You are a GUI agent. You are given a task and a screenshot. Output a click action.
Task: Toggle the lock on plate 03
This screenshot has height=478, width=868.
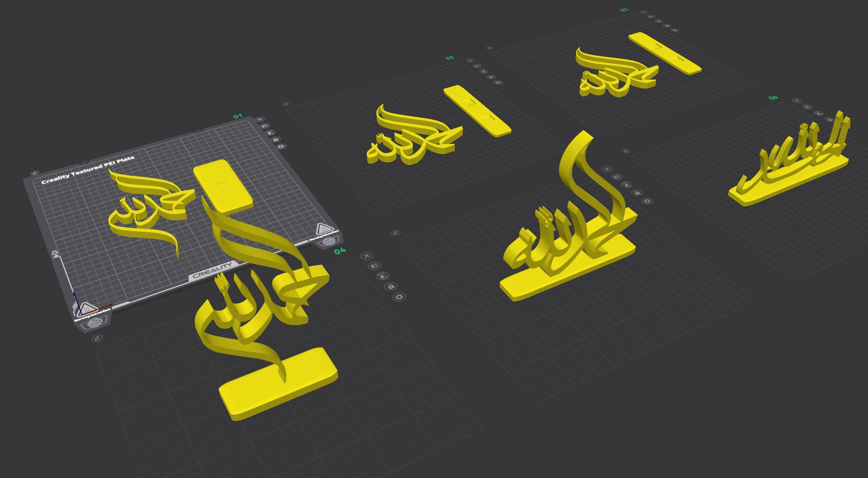pyautogui.click(x=666, y=26)
